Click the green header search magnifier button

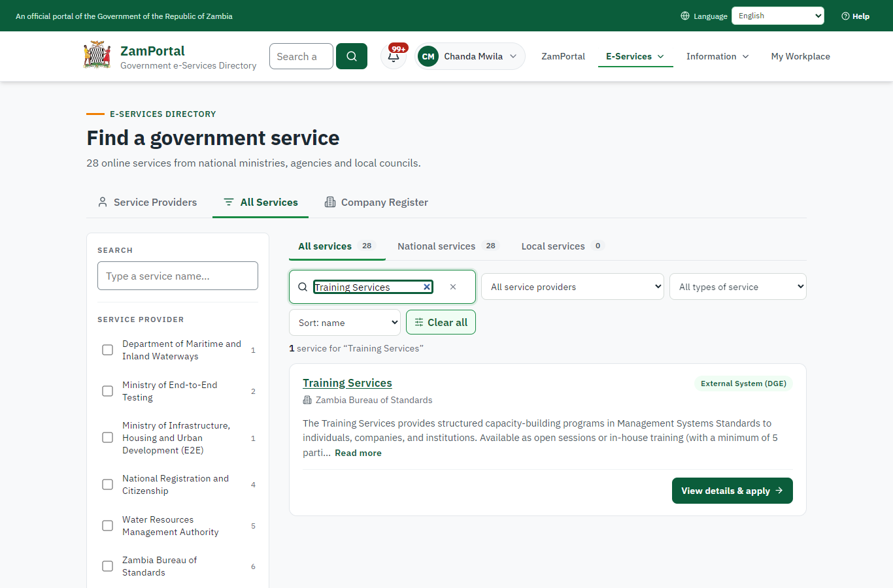pos(352,56)
